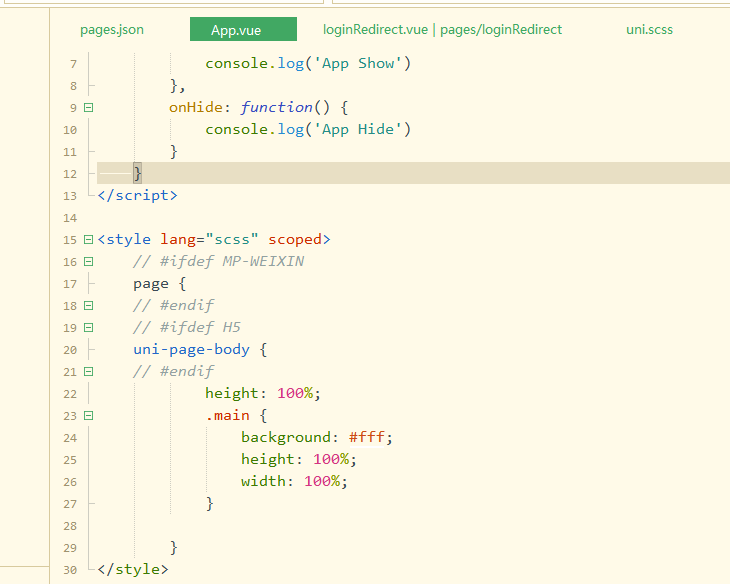The width and height of the screenshot is (730, 584).
Task: Place cursor on console.log('App Hide')
Action: 308,130
